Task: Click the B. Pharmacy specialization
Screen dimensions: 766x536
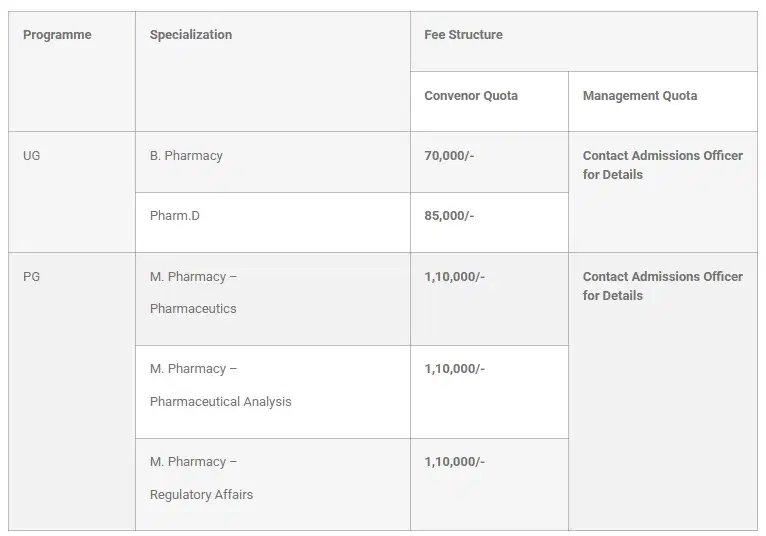Action: click(186, 156)
